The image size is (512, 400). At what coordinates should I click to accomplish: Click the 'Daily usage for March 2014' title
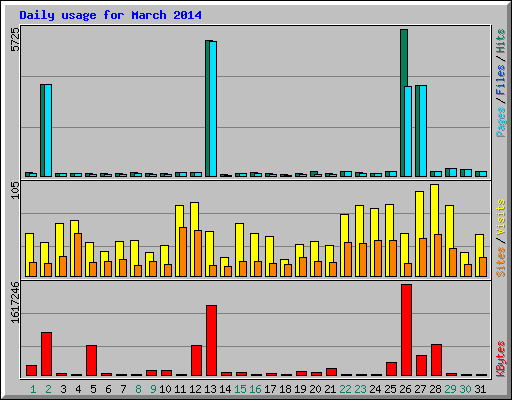pyautogui.click(x=110, y=15)
